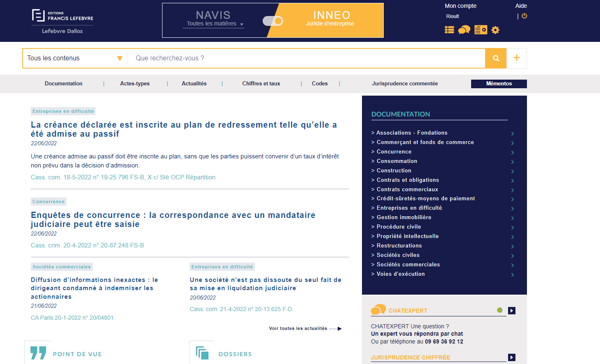600x364 pixels.
Task: Open Cass. com. 18-5-2022 reference link
Action: (123, 177)
